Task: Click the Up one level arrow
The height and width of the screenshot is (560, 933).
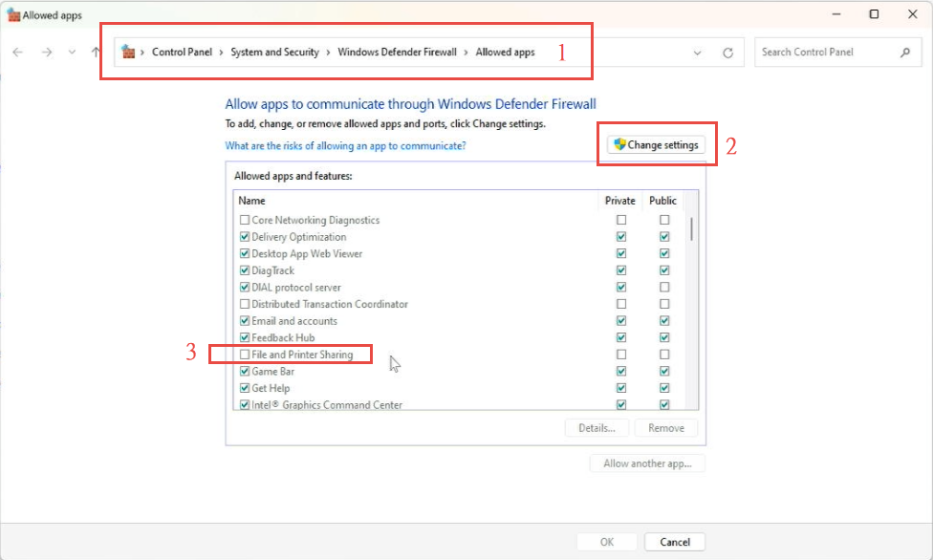Action: [x=96, y=53]
